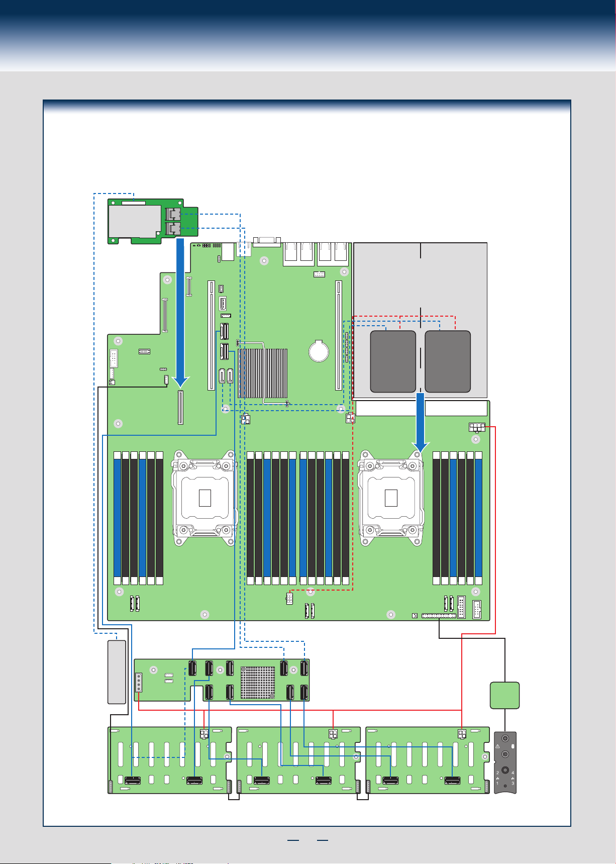The height and width of the screenshot is (864, 616).
Task: Click the gridded chip on the expander board
Action: pos(258,683)
